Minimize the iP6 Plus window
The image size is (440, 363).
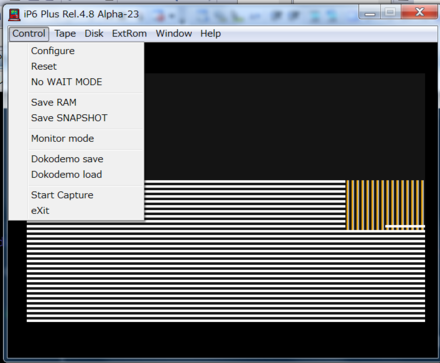(370, 13)
